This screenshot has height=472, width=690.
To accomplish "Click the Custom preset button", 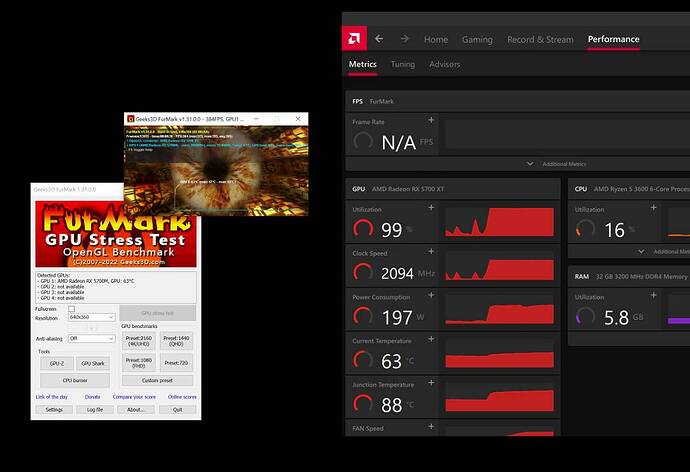I will pyautogui.click(x=158, y=380).
